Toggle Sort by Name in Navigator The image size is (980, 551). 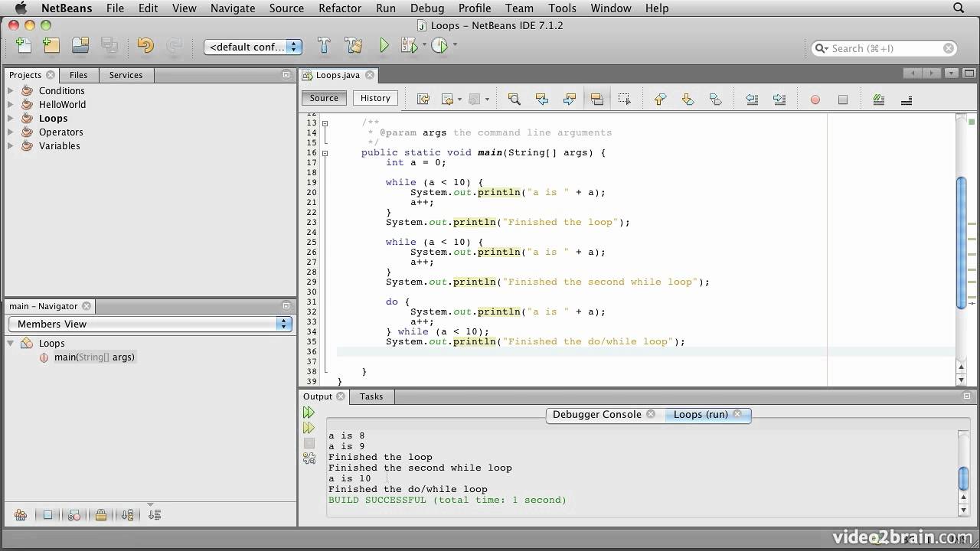[x=127, y=515]
